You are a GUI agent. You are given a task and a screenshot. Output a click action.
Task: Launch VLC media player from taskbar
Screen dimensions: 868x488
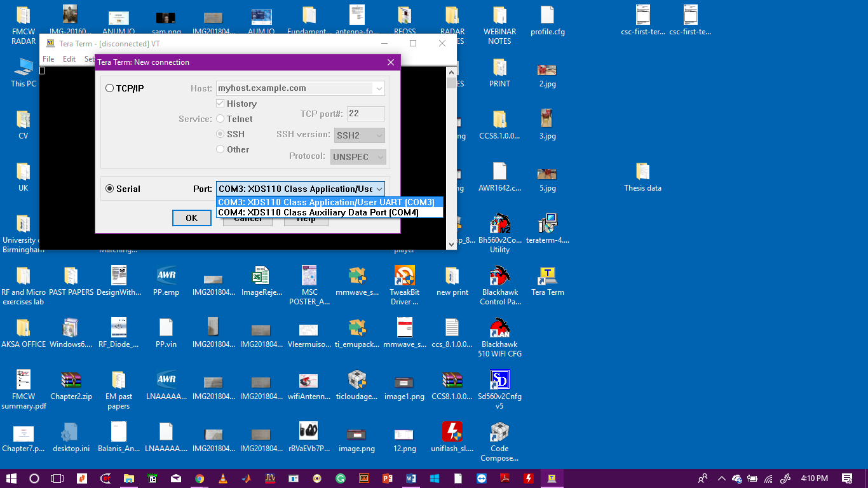223,478
